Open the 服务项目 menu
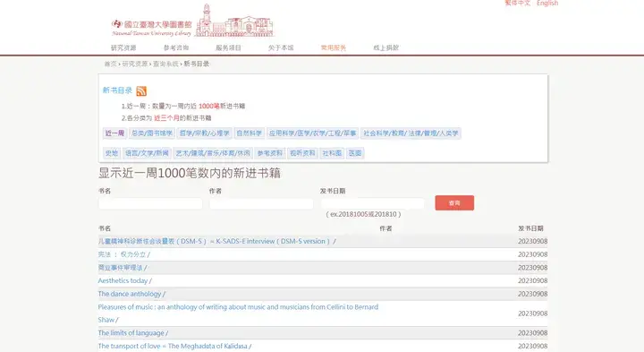644x352 pixels. (228, 47)
